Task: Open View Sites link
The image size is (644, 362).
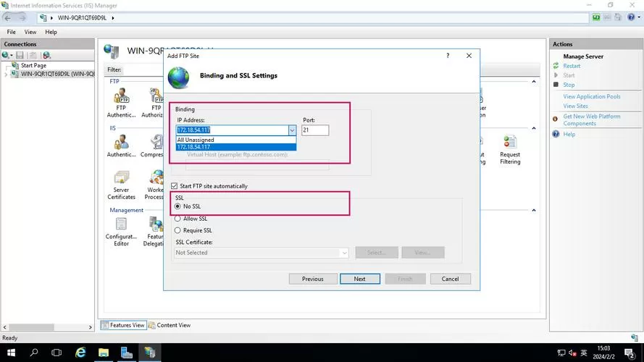Action: 575,106
